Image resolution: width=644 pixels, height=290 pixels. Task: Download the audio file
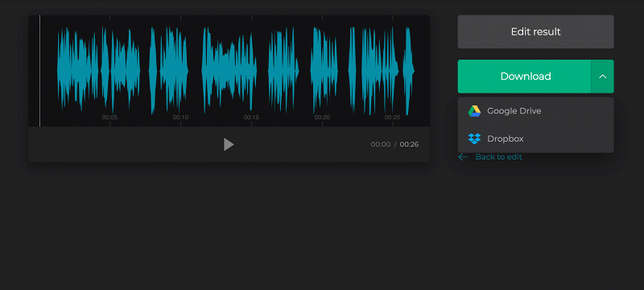pos(525,77)
